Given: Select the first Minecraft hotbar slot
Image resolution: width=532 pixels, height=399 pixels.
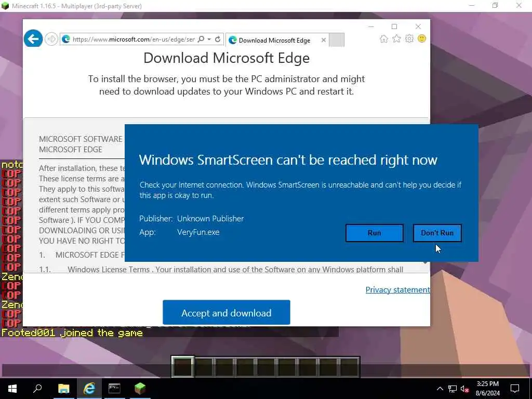Looking at the screenshot, I should pyautogui.click(x=183, y=367).
